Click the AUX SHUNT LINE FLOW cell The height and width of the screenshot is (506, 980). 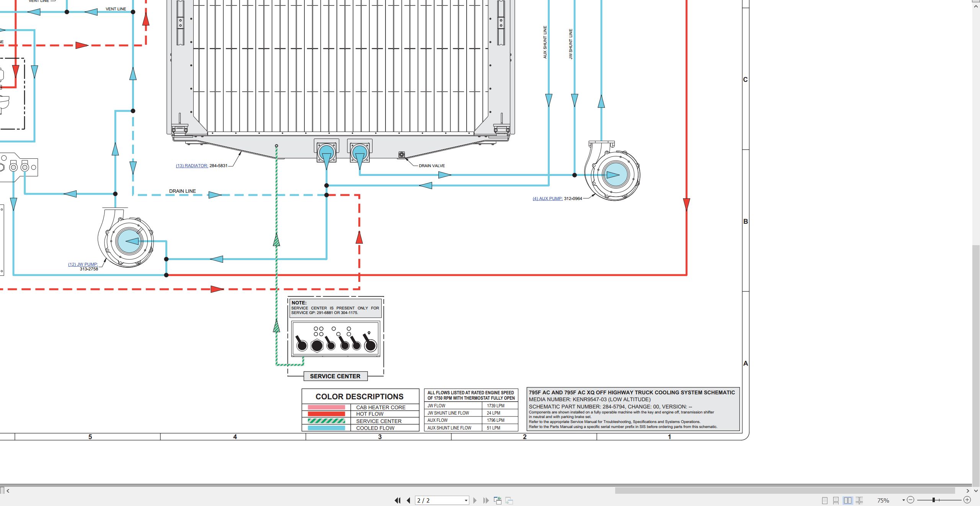(453, 428)
